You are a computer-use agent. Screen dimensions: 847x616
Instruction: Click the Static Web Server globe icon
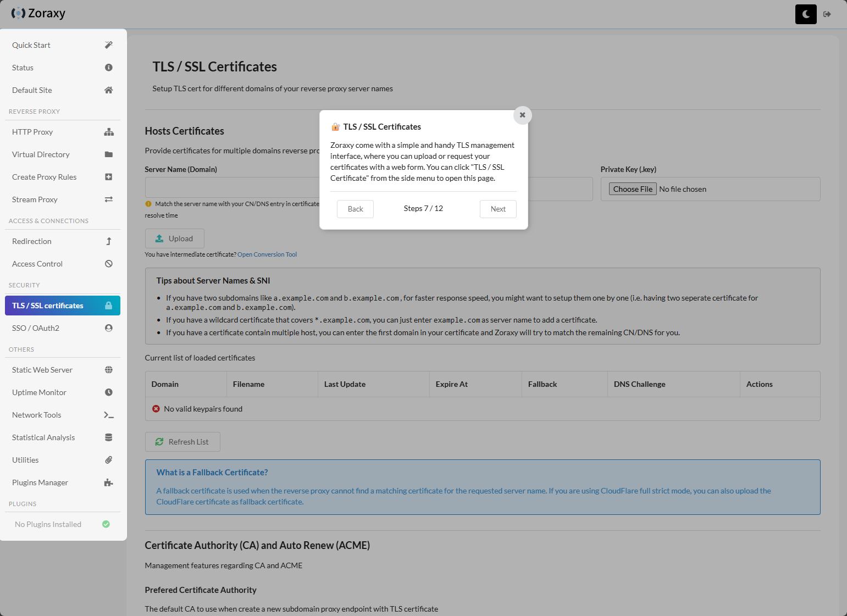(109, 370)
